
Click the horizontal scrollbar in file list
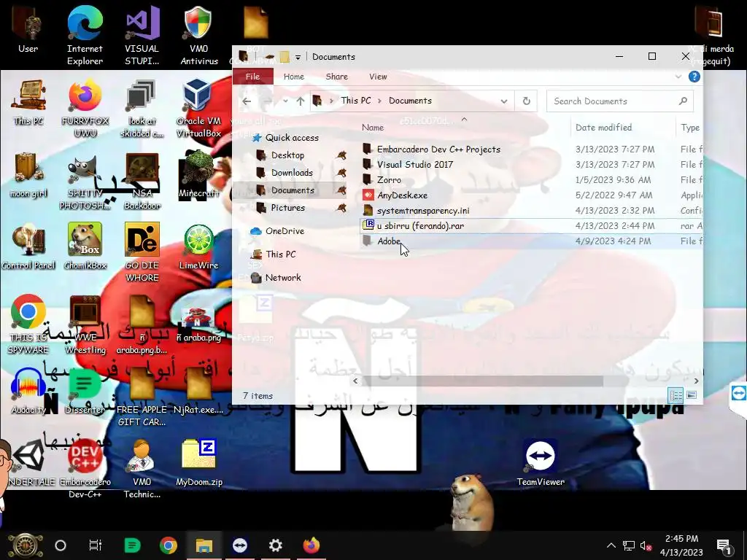coord(483,381)
